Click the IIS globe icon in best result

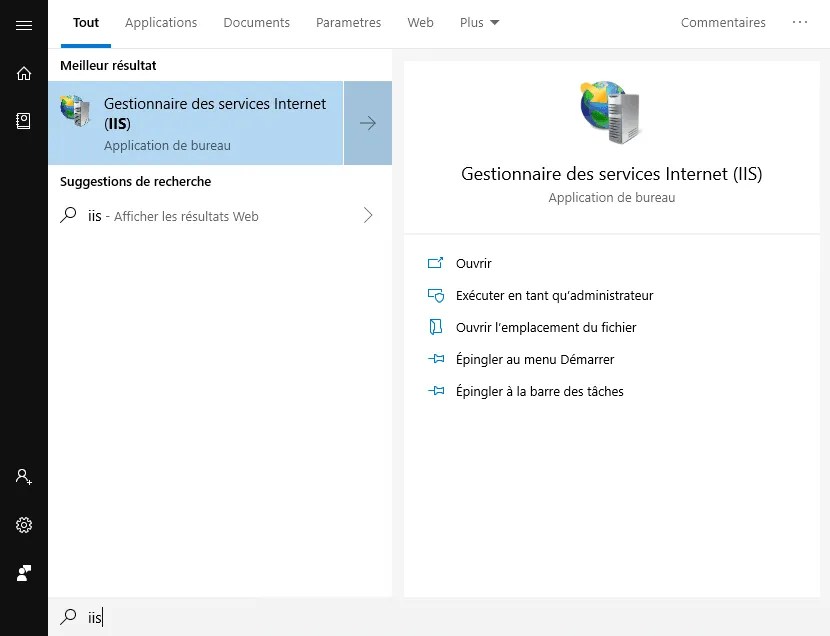click(x=76, y=111)
